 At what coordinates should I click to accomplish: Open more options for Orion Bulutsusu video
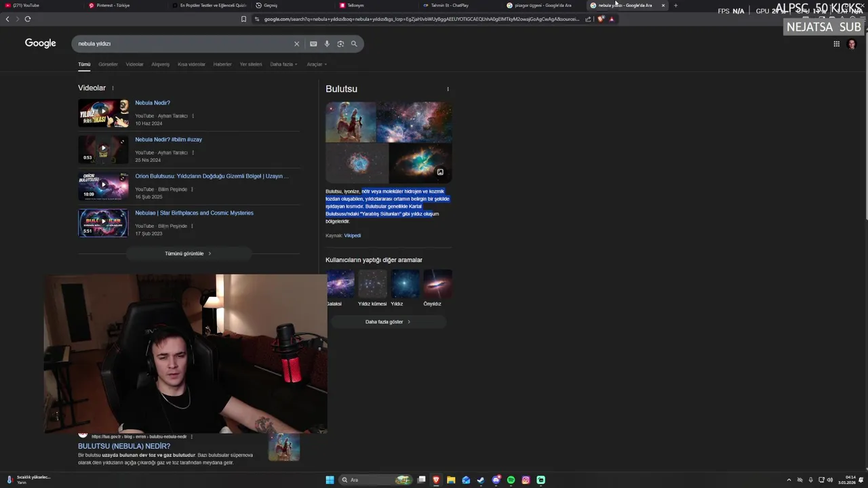click(x=192, y=189)
